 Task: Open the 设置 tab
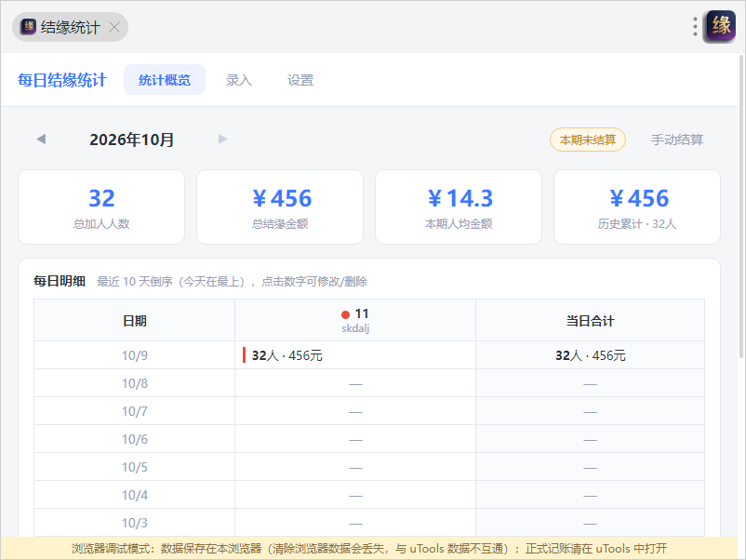300,80
